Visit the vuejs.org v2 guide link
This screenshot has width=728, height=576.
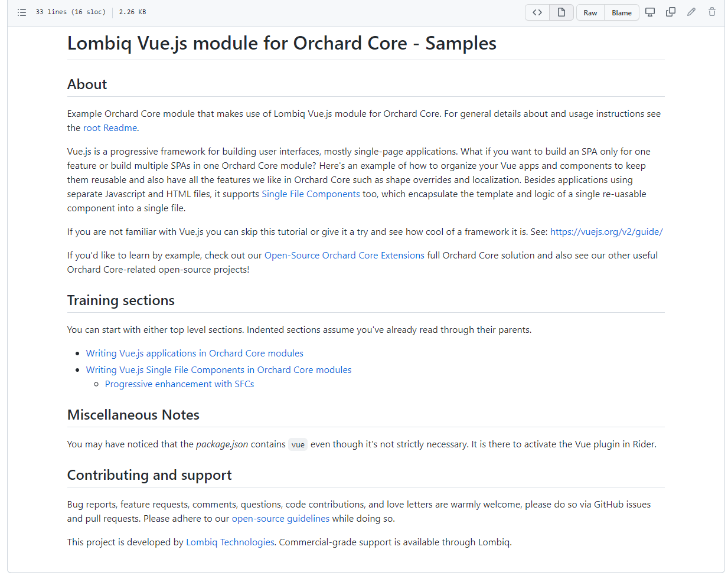[606, 232]
